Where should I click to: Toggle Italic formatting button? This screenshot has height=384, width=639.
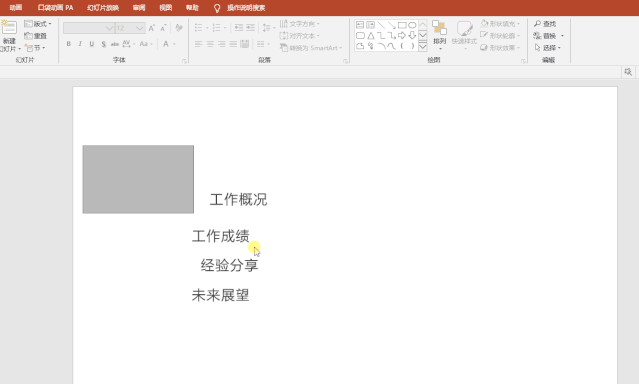(80, 44)
